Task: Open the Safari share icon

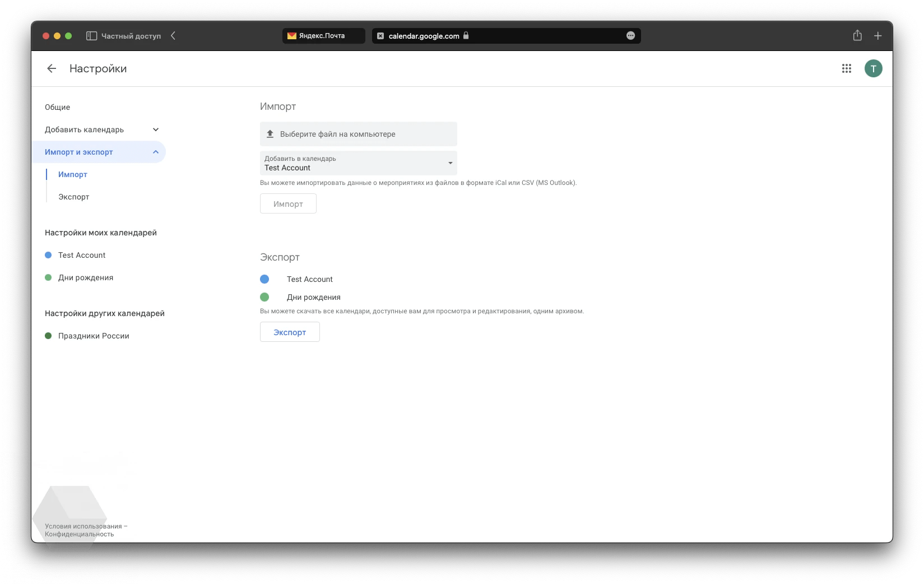Action: (x=857, y=35)
